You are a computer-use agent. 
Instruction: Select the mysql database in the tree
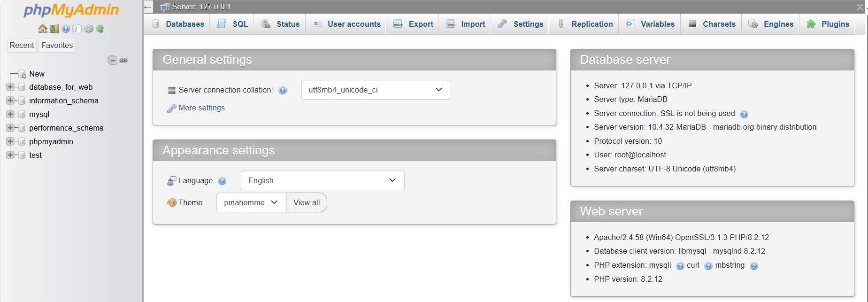coord(39,114)
